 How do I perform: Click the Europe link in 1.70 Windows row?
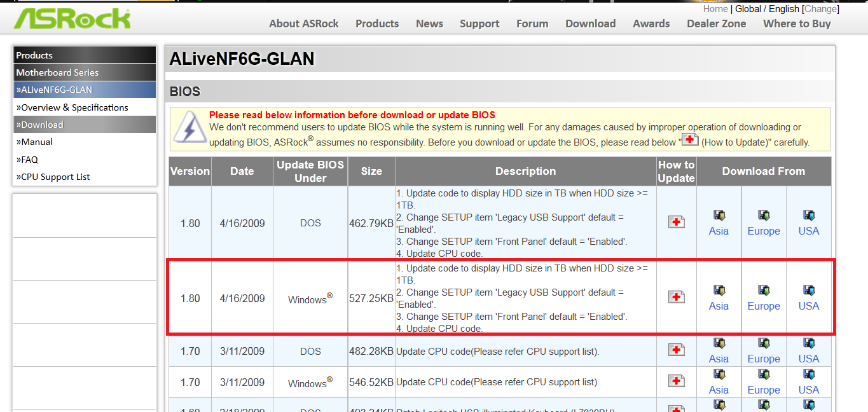(764, 390)
